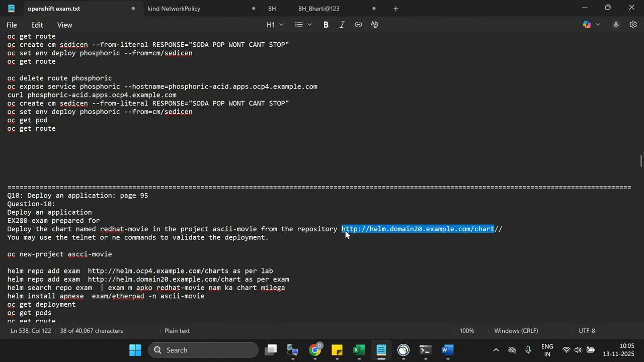Open Google Chrome from taskbar
Viewport: 644px width, 362px height.
(315, 350)
